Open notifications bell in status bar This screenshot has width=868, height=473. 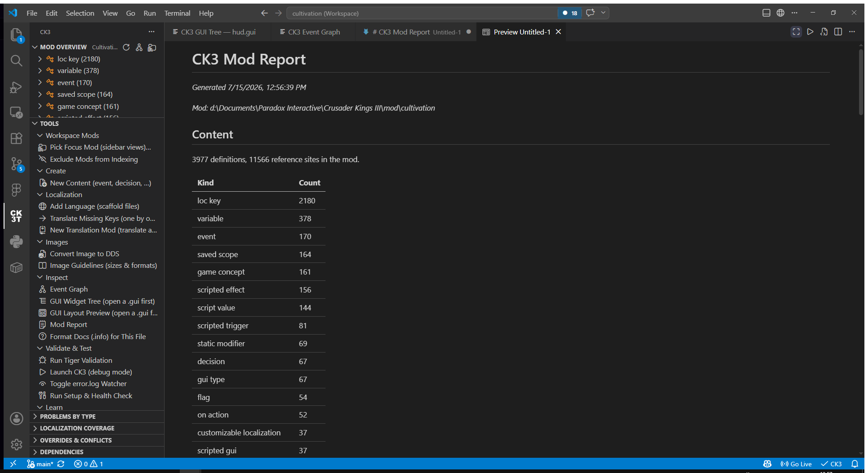tap(855, 464)
